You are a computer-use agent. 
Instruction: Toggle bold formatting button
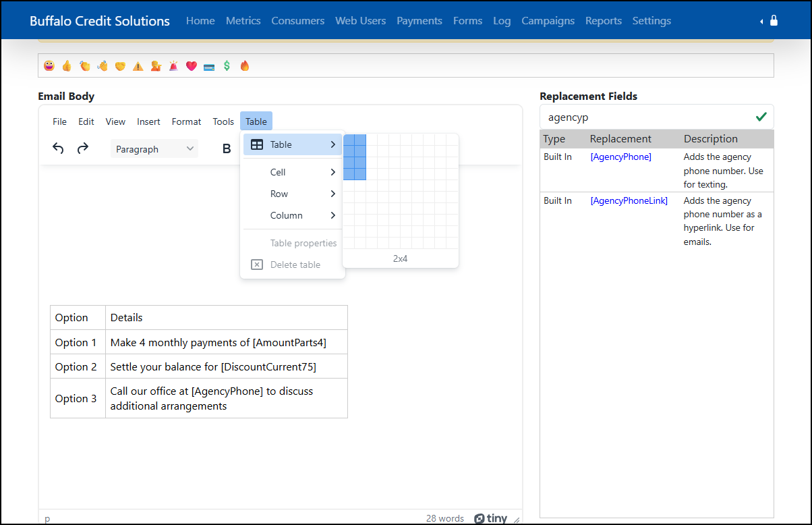point(227,148)
